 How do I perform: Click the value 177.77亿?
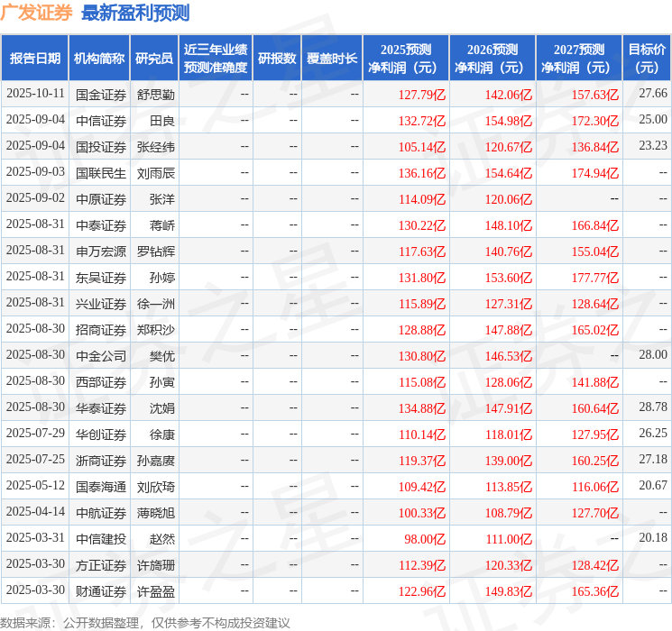(x=594, y=278)
